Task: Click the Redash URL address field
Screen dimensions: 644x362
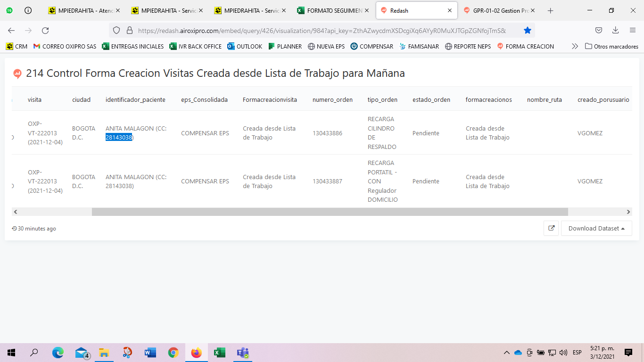Action: pyautogui.click(x=322, y=31)
